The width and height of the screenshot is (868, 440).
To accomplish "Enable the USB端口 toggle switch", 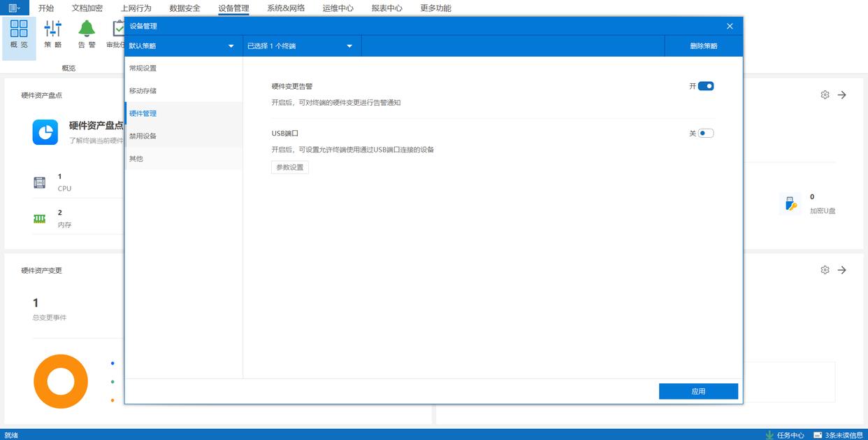I will click(x=706, y=133).
